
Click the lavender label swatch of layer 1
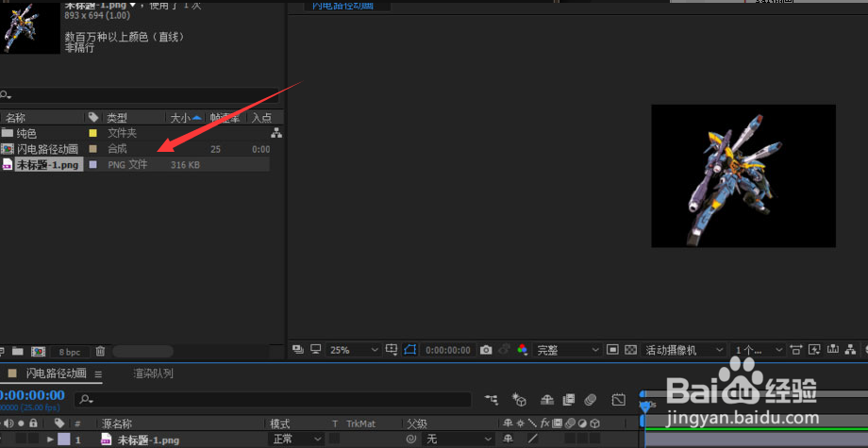[63, 440]
